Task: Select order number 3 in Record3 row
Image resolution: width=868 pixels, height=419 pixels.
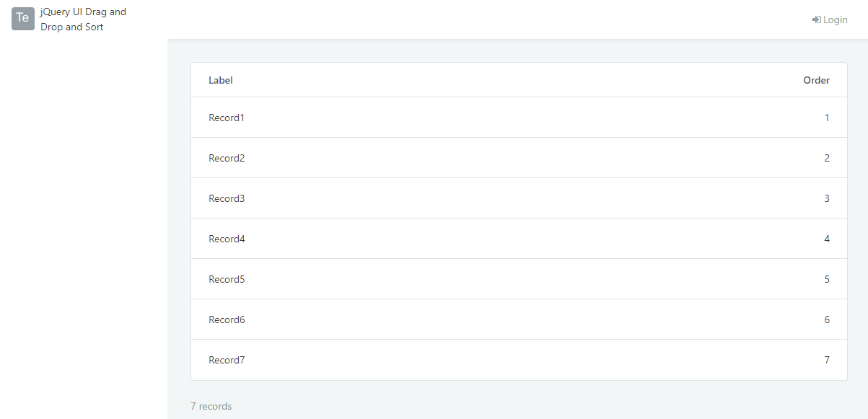Action: coord(827,198)
